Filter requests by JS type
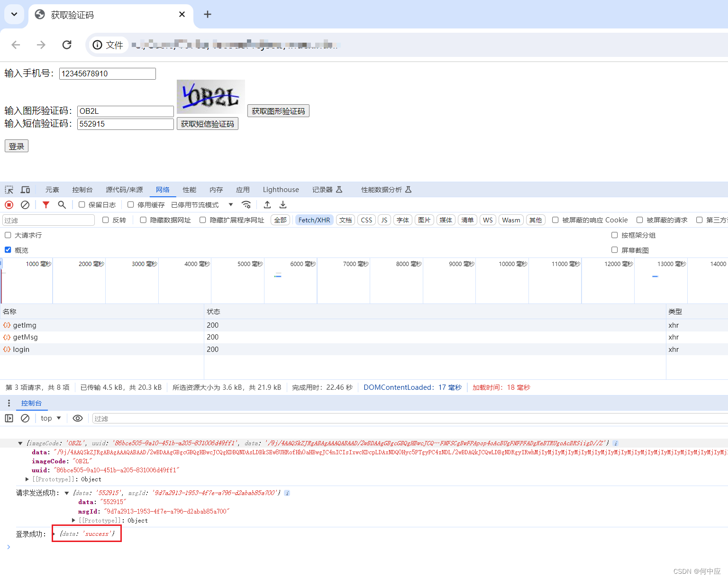728x579 pixels. click(384, 220)
